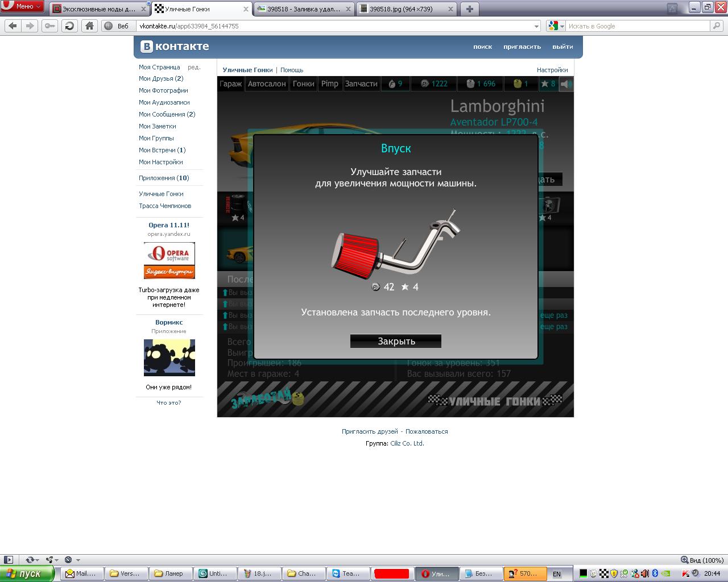Open Мои Встречи in the sidebar
The height and width of the screenshot is (582, 728).
pos(162,151)
